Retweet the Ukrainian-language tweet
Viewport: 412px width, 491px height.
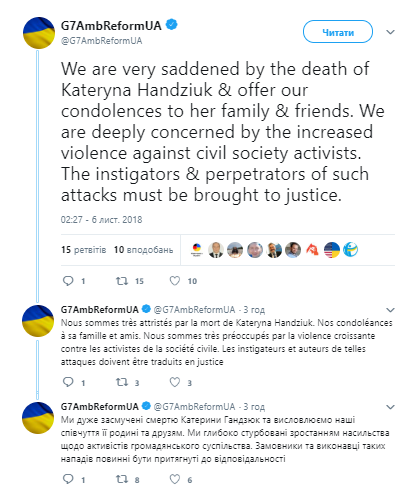(x=122, y=479)
